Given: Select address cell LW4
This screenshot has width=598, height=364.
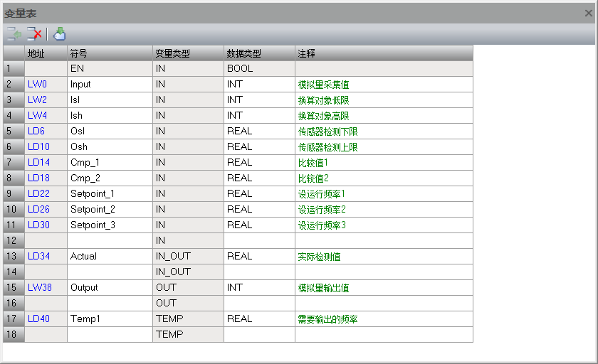Looking at the screenshot, I should [46, 115].
